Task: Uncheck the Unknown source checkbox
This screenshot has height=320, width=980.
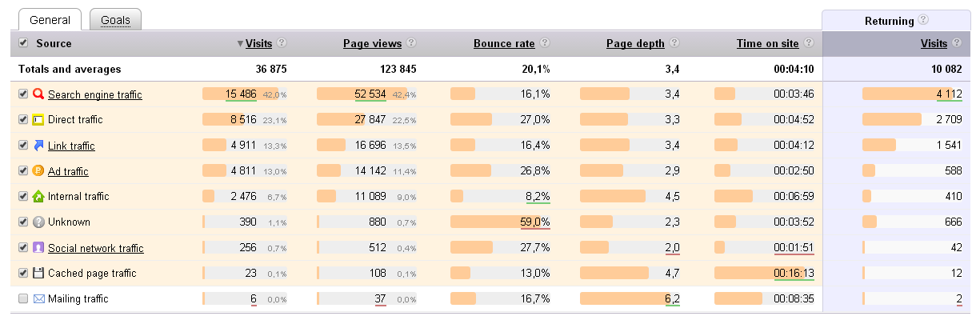Action: [23, 222]
